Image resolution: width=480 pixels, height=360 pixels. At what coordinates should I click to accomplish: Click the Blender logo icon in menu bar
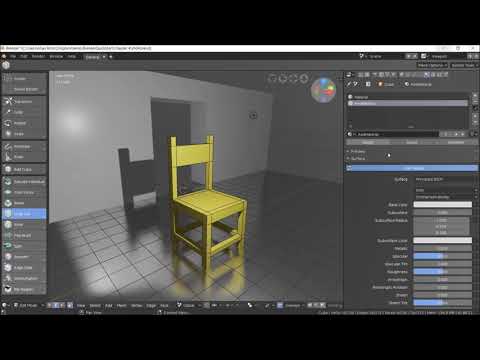pos(4,56)
